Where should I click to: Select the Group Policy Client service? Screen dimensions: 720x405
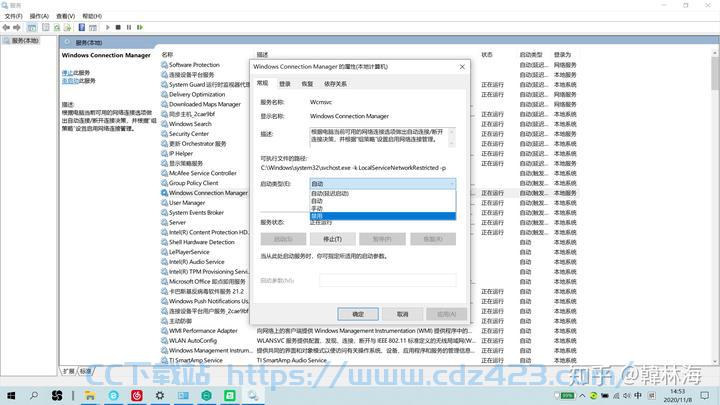[x=193, y=183]
